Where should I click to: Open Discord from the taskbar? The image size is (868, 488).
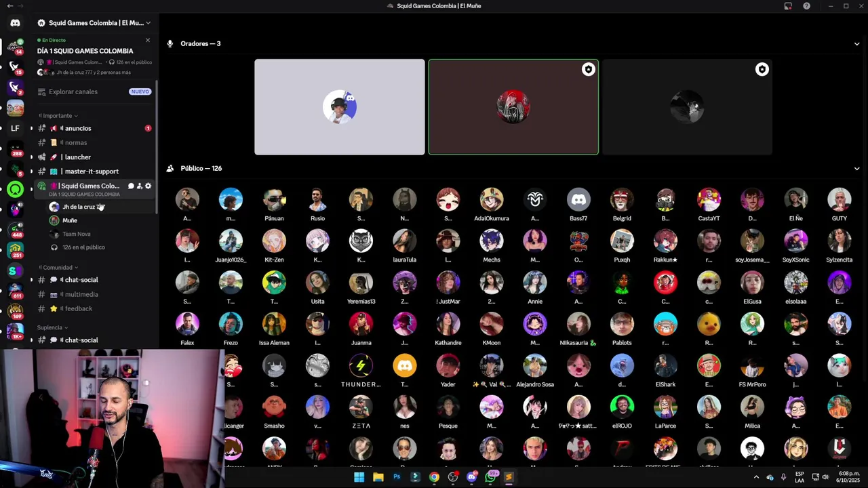471,477
